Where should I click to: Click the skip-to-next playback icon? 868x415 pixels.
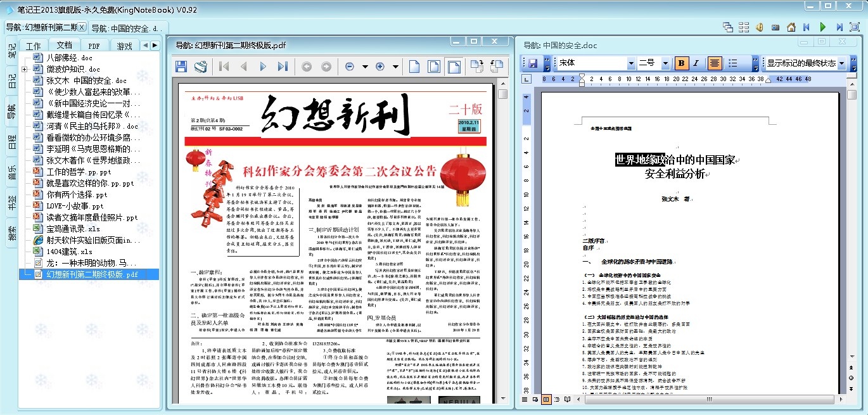click(839, 27)
